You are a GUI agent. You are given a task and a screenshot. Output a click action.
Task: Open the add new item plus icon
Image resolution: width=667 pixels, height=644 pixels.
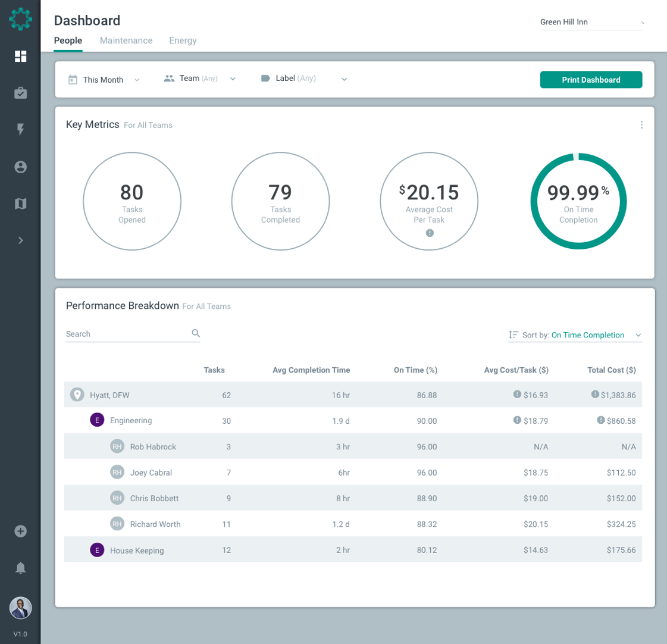point(20,531)
